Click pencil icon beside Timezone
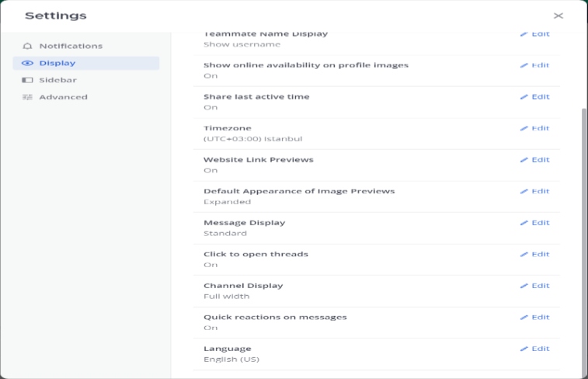This screenshot has height=379, width=588. point(524,128)
